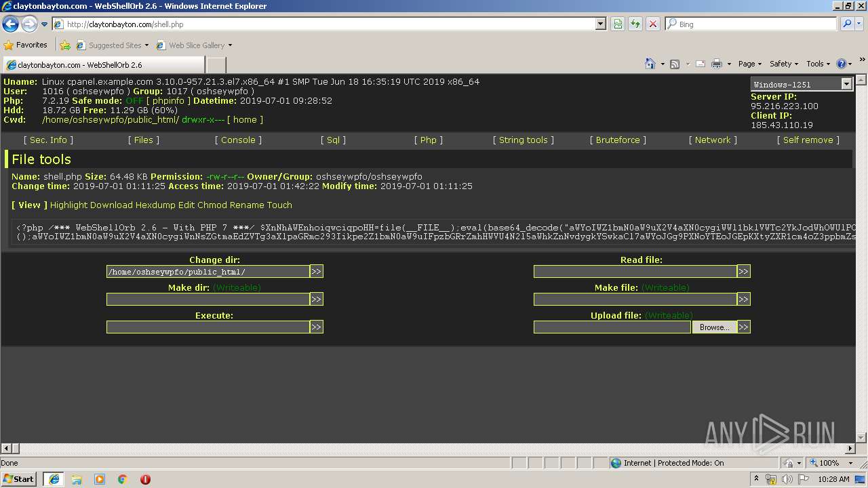Click the Help question mark icon
The image size is (868, 488).
[842, 64]
